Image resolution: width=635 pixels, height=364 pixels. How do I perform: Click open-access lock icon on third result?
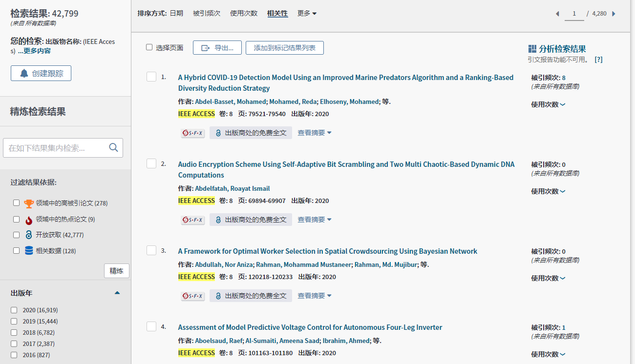point(218,296)
